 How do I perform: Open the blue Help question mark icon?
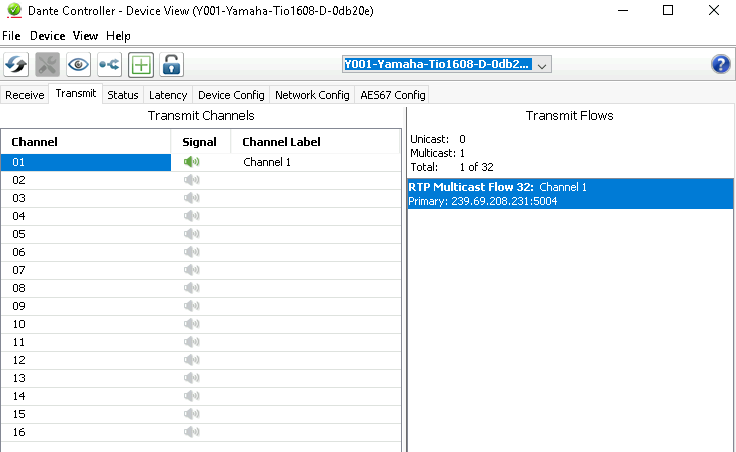(x=721, y=64)
